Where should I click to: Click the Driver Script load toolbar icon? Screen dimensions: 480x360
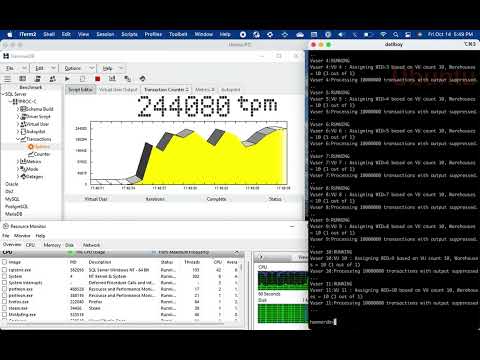click(x=38, y=79)
